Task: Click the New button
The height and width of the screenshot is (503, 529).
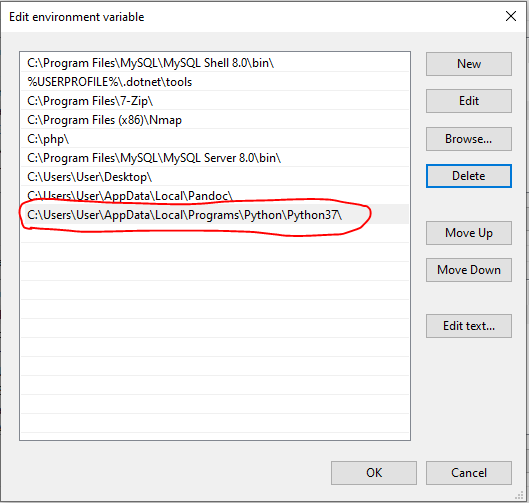Action: click(x=469, y=64)
